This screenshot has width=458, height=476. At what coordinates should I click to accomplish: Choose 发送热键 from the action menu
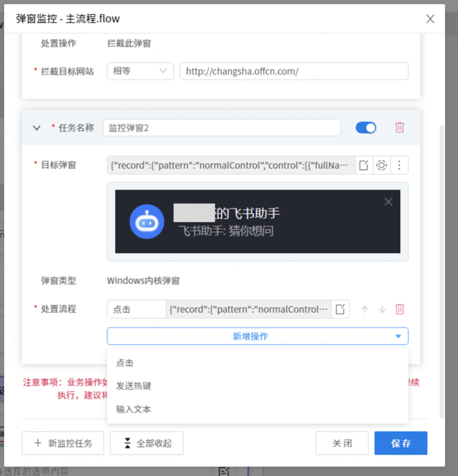[x=134, y=386]
